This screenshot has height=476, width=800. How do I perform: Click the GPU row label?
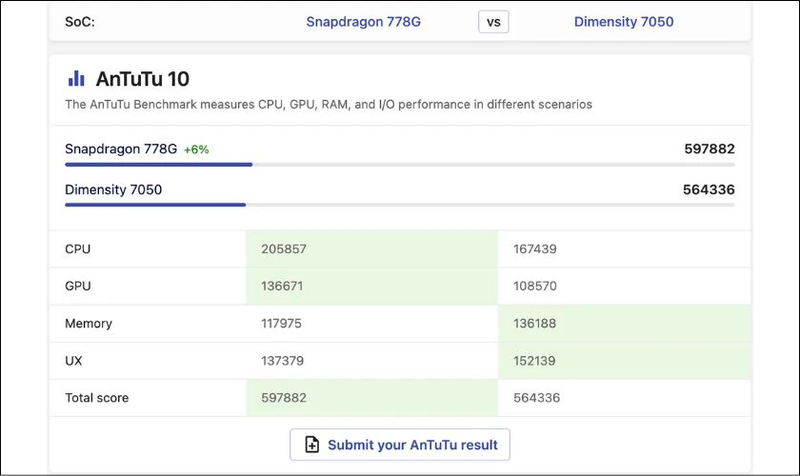point(78,286)
